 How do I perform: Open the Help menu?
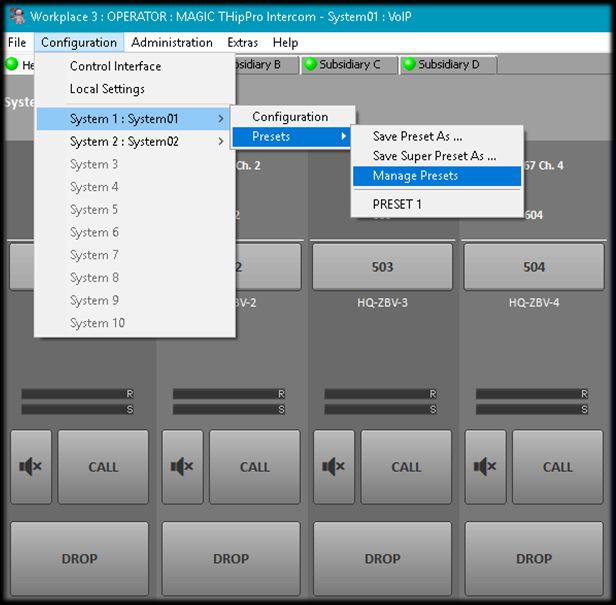tap(285, 42)
